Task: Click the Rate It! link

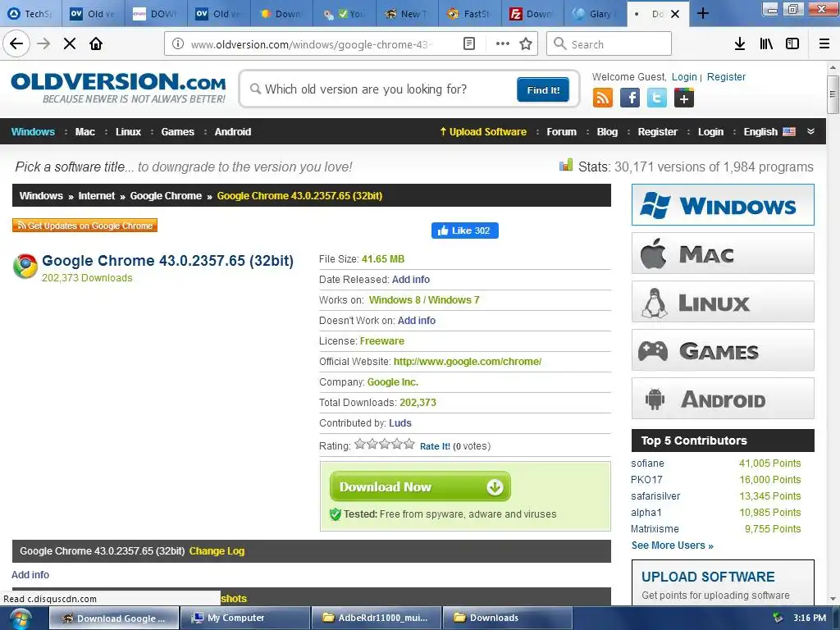Action: [435, 446]
